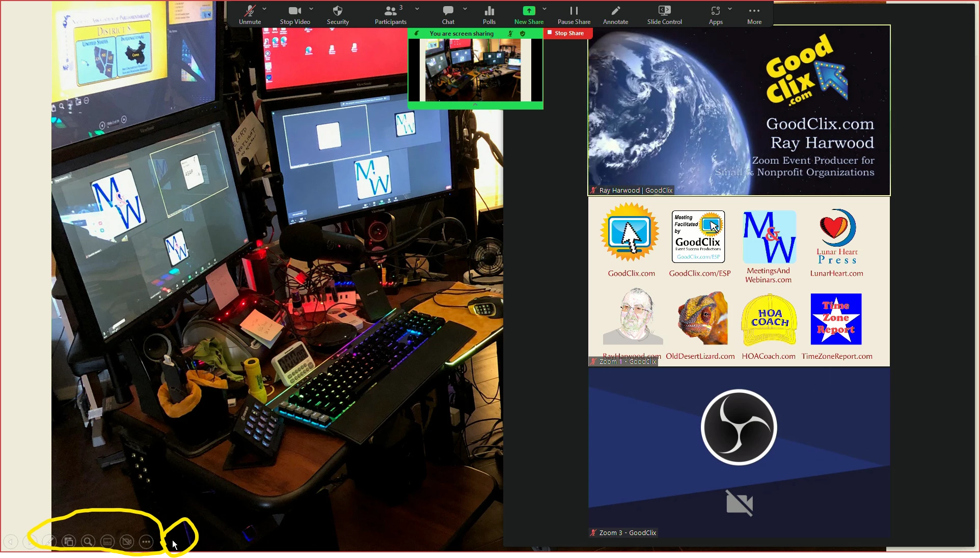Click the slideshow subtitles icon

pyautogui.click(x=107, y=542)
